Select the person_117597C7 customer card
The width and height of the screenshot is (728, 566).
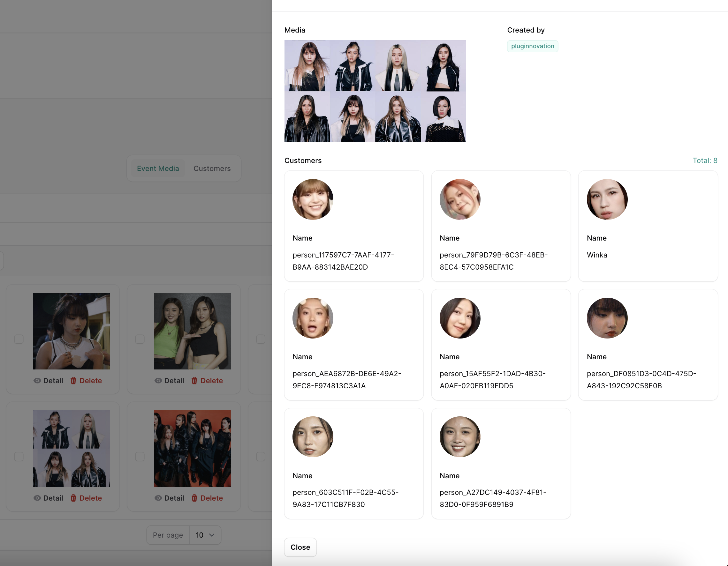[x=354, y=226]
